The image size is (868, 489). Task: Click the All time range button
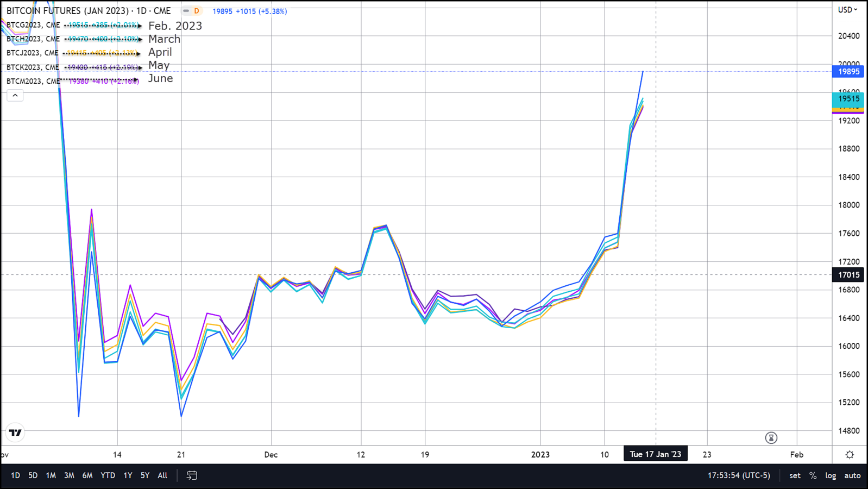tap(162, 475)
